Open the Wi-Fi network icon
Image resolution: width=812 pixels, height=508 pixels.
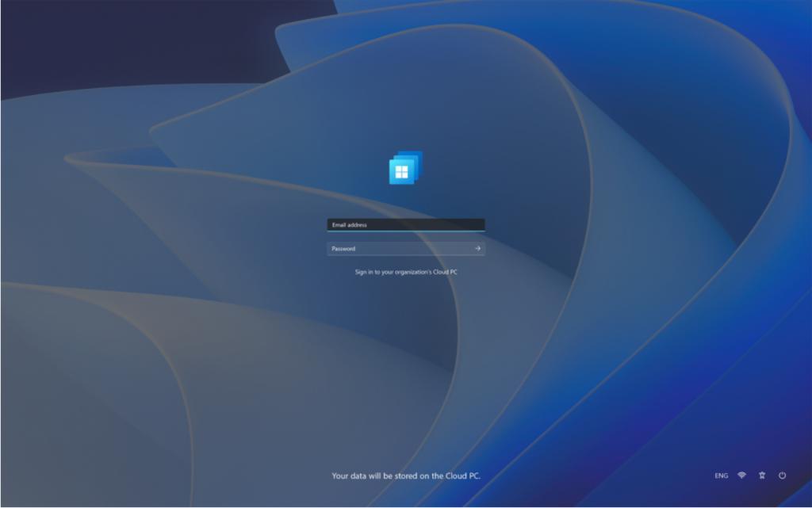tap(741, 476)
